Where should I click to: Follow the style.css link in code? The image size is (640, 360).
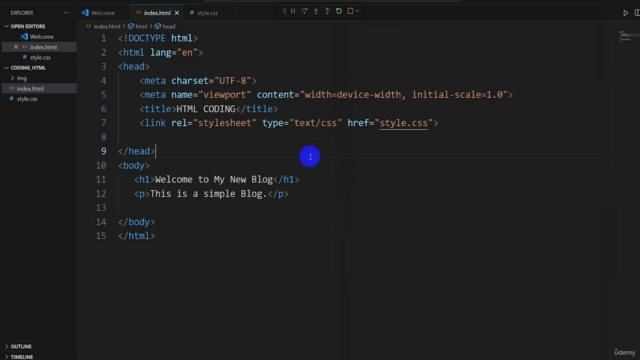[x=404, y=123]
